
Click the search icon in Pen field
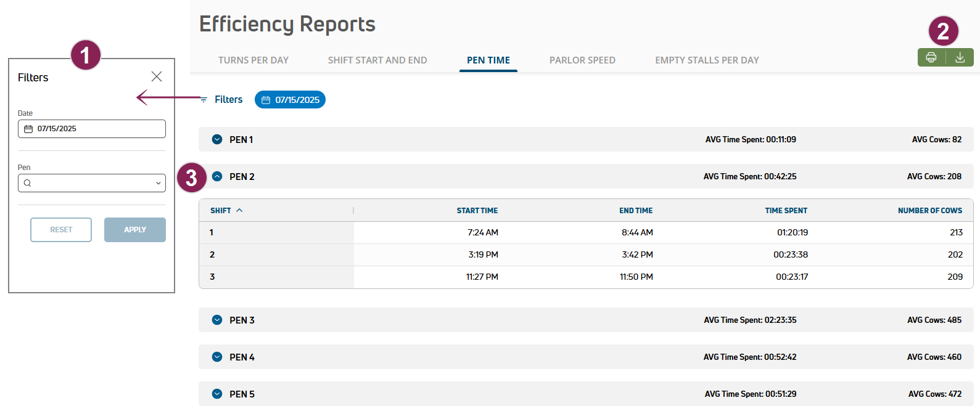coord(27,183)
